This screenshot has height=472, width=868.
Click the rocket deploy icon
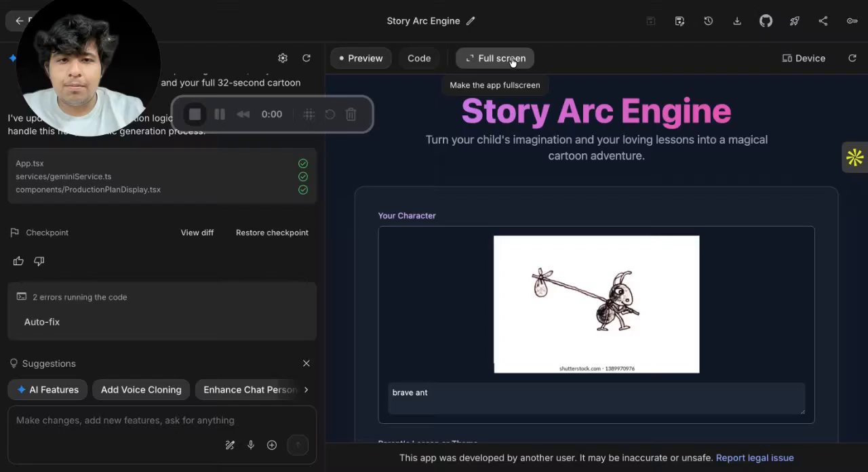pos(794,21)
